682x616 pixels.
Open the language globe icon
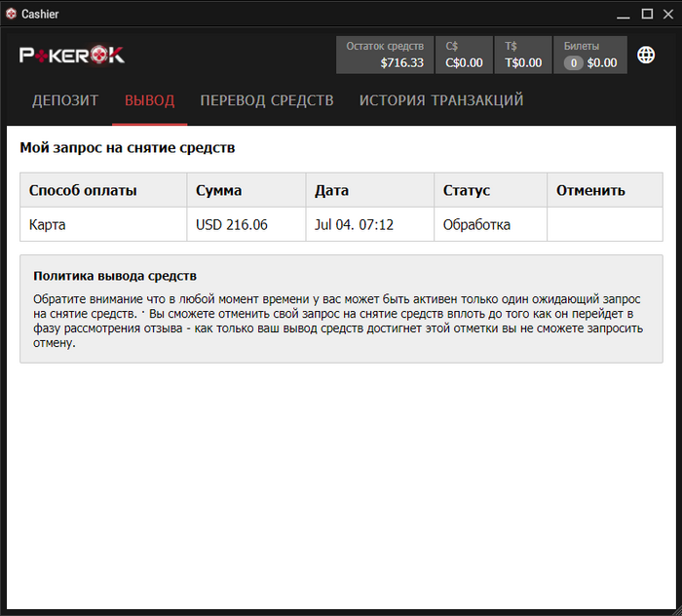[646, 56]
